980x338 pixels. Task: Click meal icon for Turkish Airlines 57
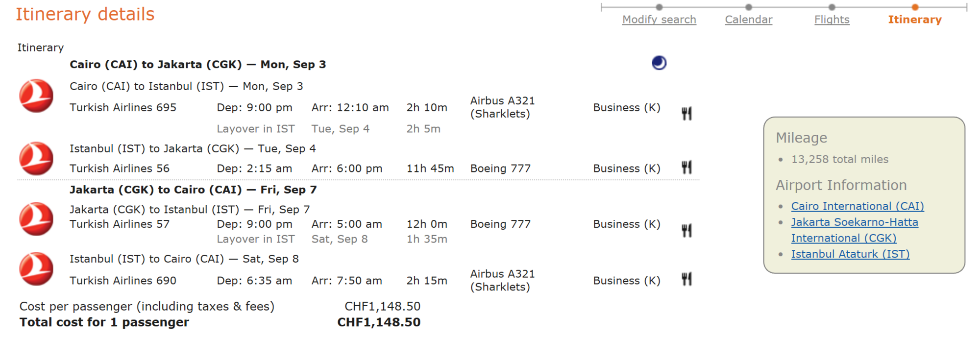[x=686, y=230]
